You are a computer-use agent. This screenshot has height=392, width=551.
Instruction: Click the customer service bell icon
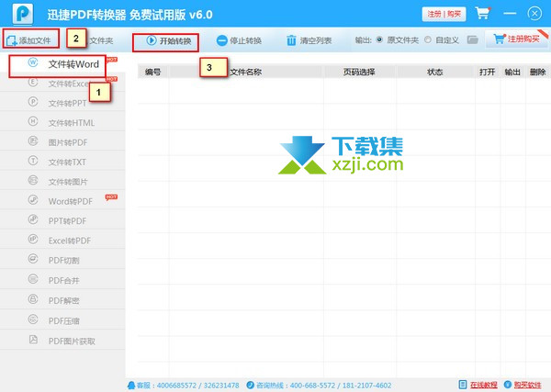[131, 386]
